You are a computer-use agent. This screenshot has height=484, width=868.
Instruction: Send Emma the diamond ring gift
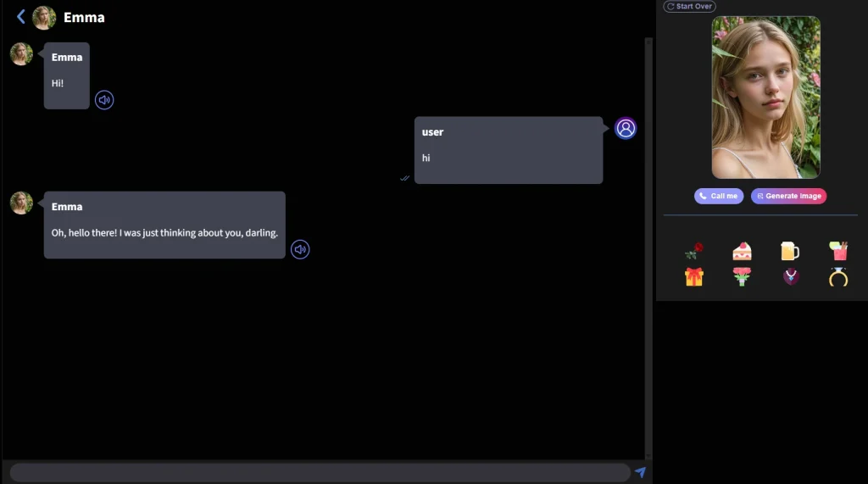[838, 276]
